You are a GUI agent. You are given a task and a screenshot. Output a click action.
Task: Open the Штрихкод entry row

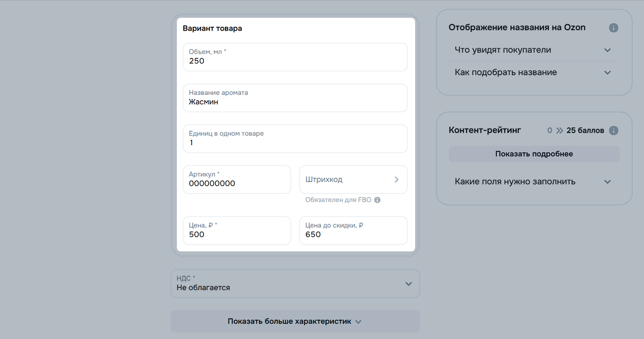(x=347, y=180)
